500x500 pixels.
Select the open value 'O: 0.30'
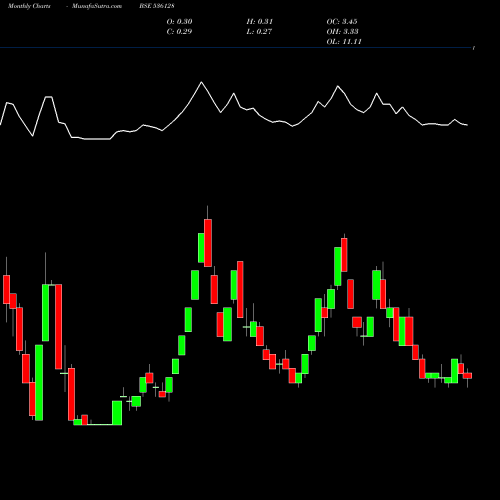[179, 22]
